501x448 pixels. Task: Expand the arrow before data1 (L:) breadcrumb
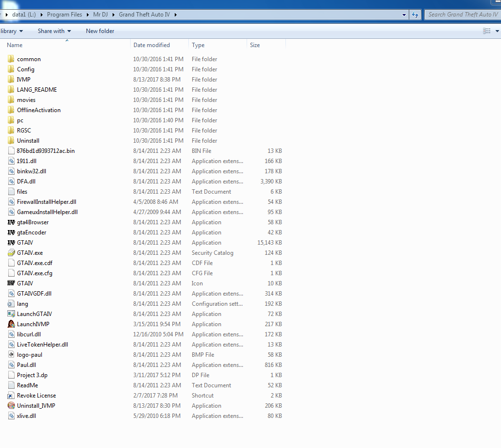(x=6, y=15)
